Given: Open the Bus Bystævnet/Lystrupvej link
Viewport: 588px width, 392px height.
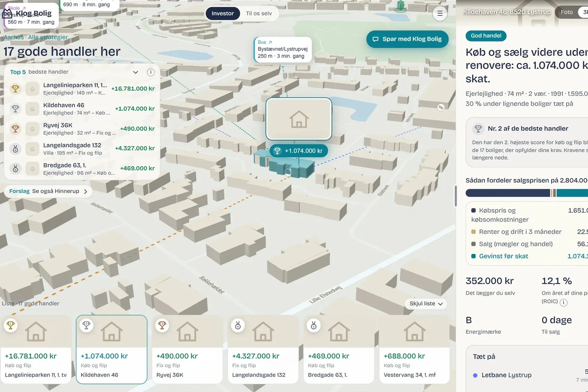Looking at the screenshot, I should (283, 49).
